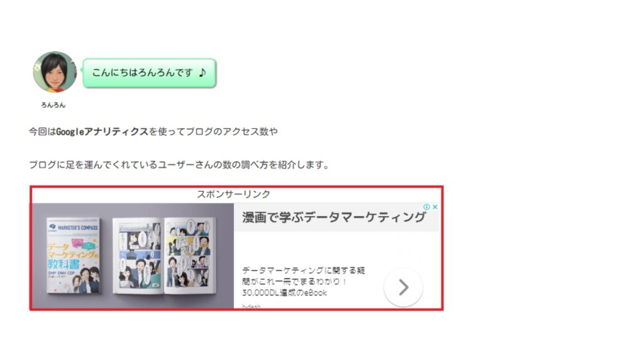The width and height of the screenshot is (644, 362).
Task: Click the ろんろん avatar picture
Action: [55, 72]
